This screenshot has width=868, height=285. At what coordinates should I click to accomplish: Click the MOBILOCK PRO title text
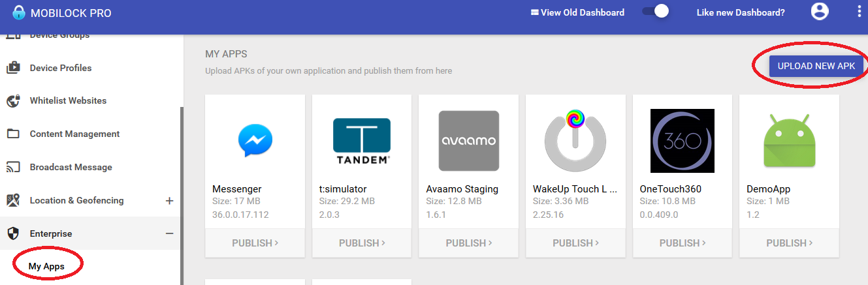click(71, 13)
